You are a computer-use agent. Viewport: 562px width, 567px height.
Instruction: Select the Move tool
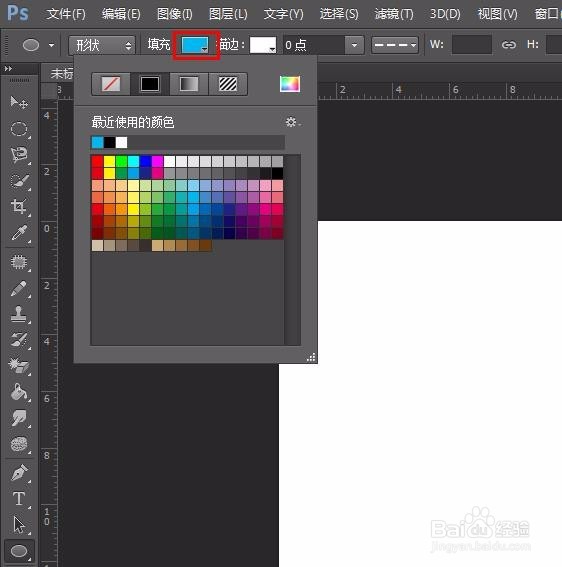click(19, 103)
